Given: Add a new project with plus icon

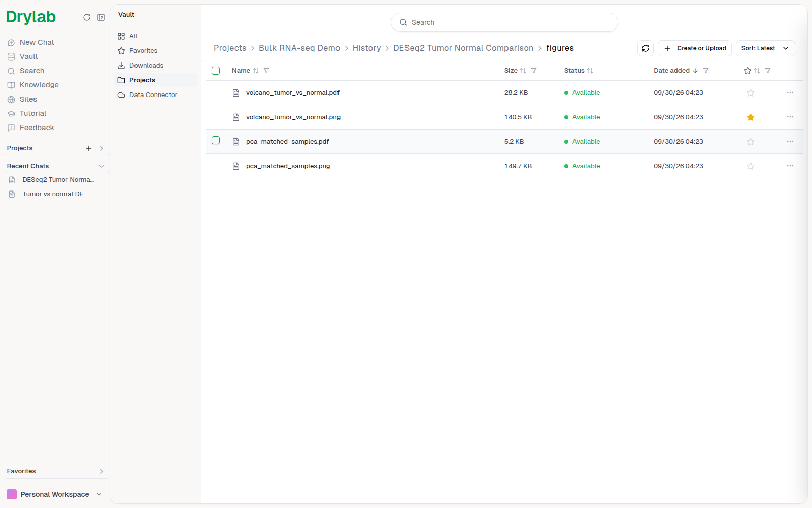Looking at the screenshot, I should coord(89,148).
